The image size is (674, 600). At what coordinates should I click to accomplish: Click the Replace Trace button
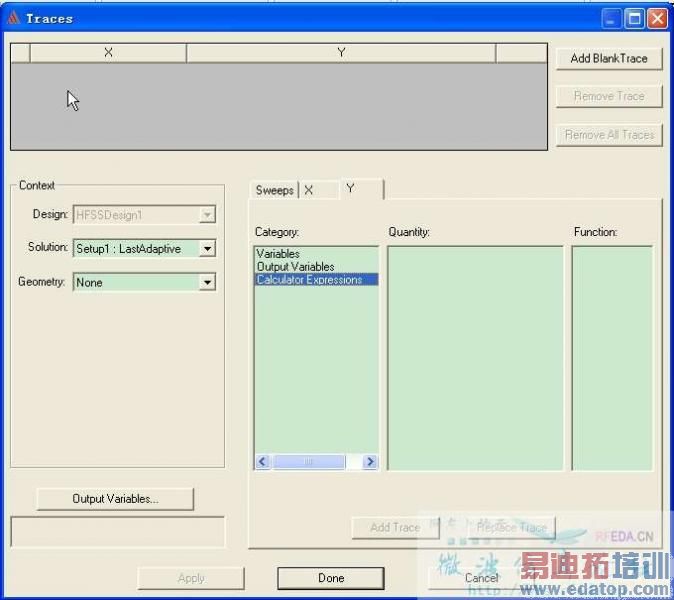point(511,527)
